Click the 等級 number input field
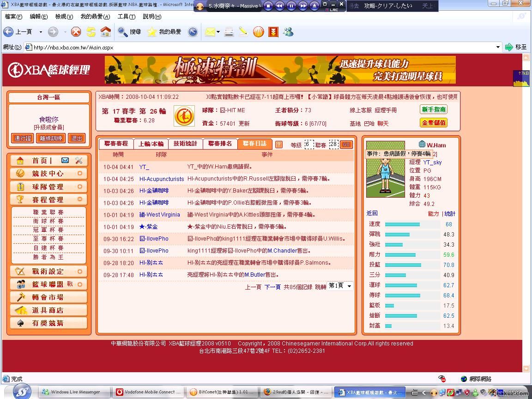Image resolution: width=532 pixels, height=399 pixels. point(309,145)
